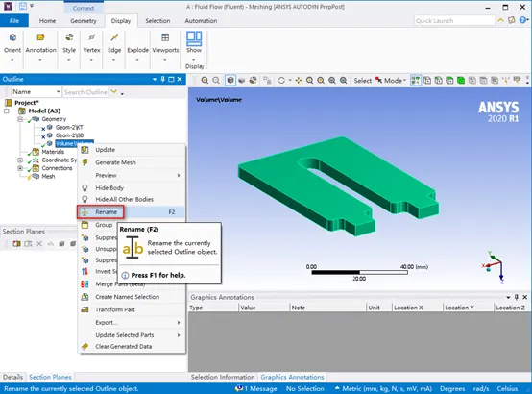532x394 pixels.
Task: Toggle the highlighted selection filter icon after Mode
Action: pos(416,81)
